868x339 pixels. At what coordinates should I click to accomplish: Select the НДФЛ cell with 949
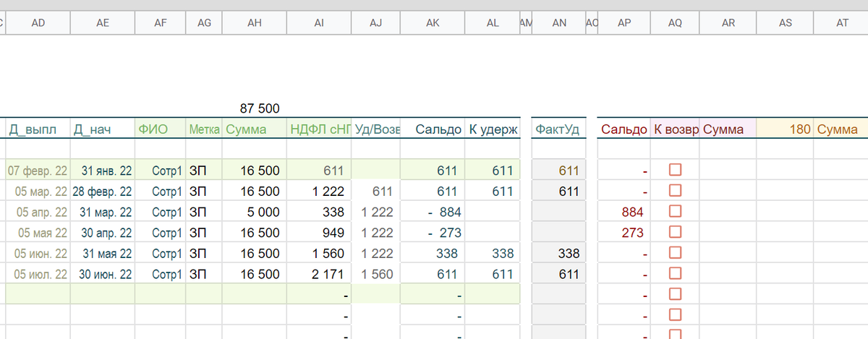point(319,233)
